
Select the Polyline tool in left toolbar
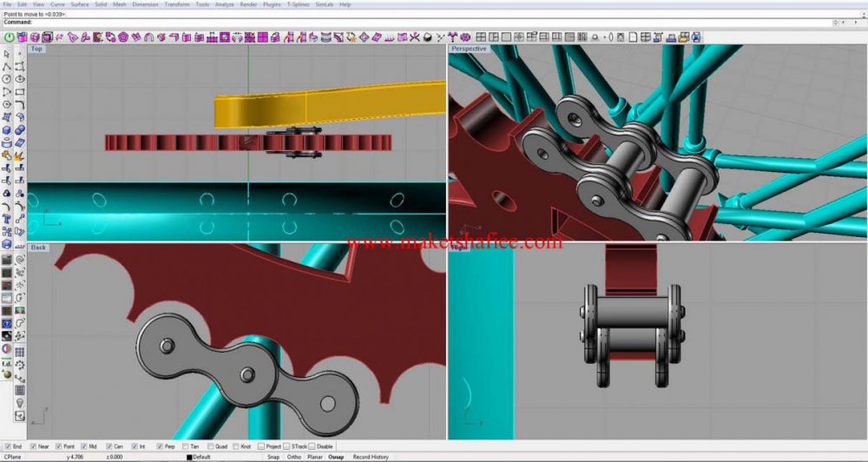tap(7, 67)
